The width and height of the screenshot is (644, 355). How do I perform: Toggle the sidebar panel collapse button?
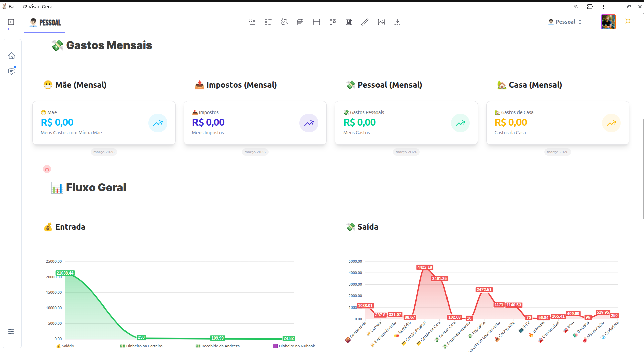coord(11,22)
